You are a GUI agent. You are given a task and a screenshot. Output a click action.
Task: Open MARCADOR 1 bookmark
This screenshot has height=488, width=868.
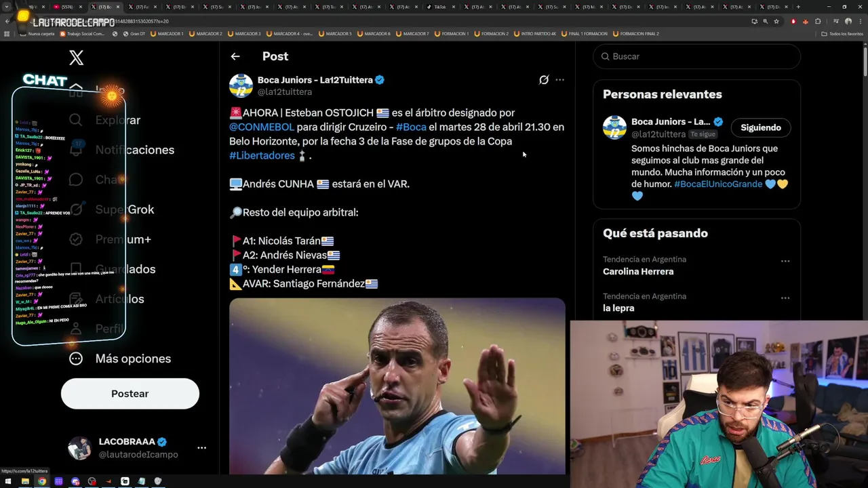tap(166, 33)
